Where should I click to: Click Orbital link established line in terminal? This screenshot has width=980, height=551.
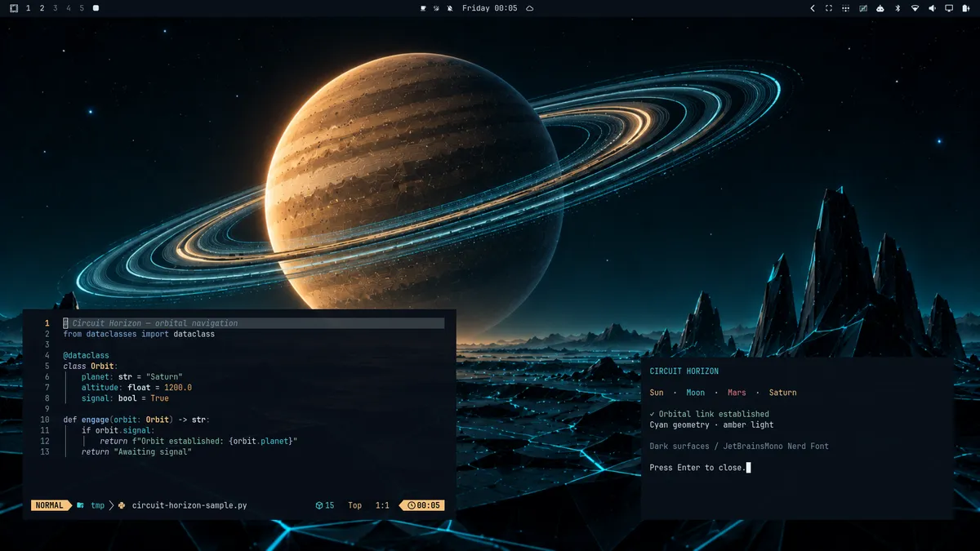pos(710,414)
